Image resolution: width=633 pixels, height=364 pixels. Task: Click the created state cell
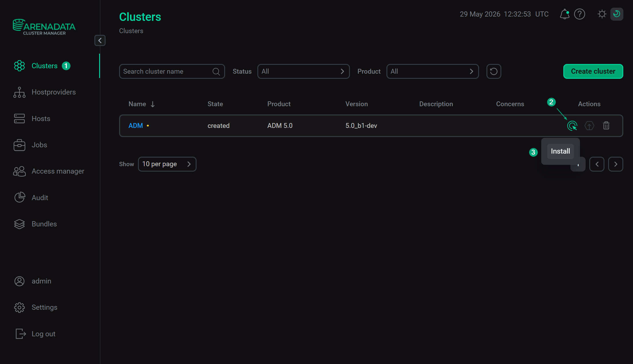pyautogui.click(x=219, y=126)
